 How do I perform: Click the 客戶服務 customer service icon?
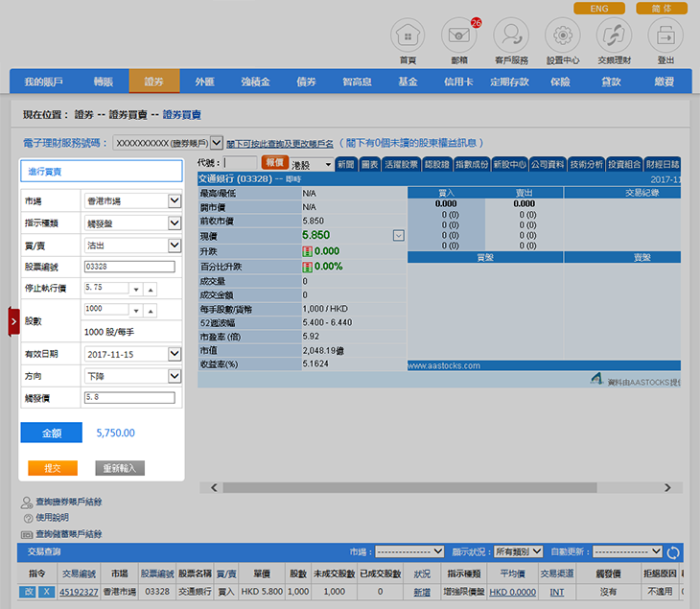point(511,36)
